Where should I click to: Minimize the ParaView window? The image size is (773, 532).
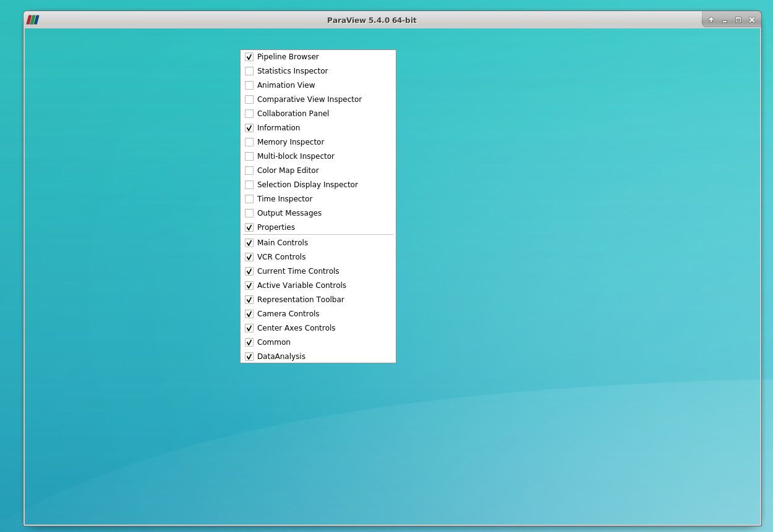coord(725,20)
